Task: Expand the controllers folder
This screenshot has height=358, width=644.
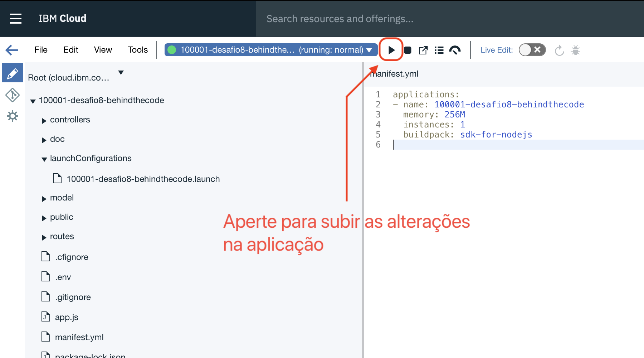Action: pyautogui.click(x=44, y=121)
